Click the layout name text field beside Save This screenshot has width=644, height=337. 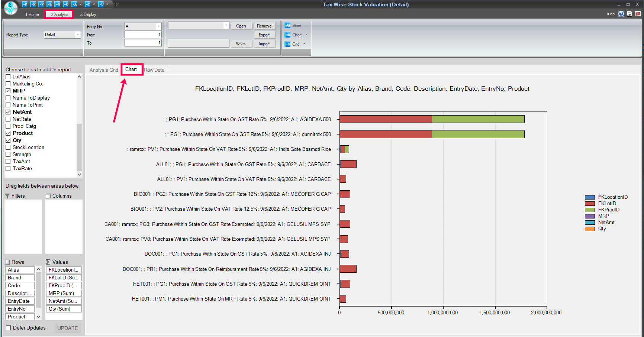click(199, 43)
